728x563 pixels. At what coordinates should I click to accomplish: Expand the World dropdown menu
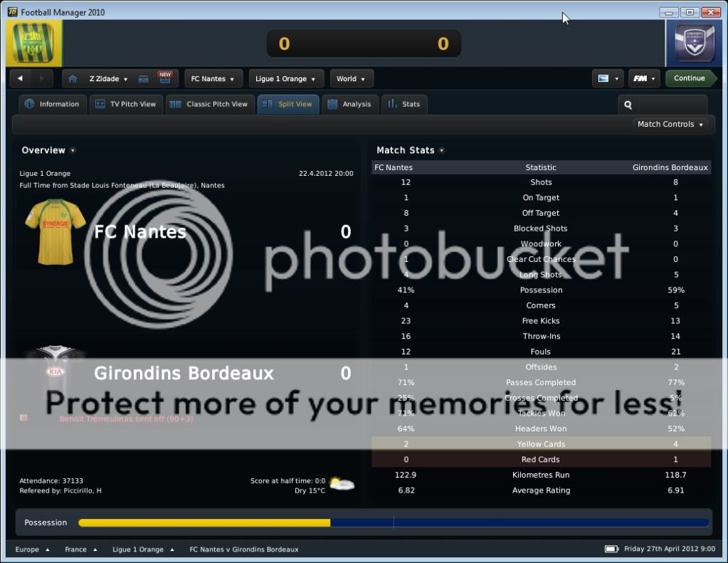pos(351,79)
